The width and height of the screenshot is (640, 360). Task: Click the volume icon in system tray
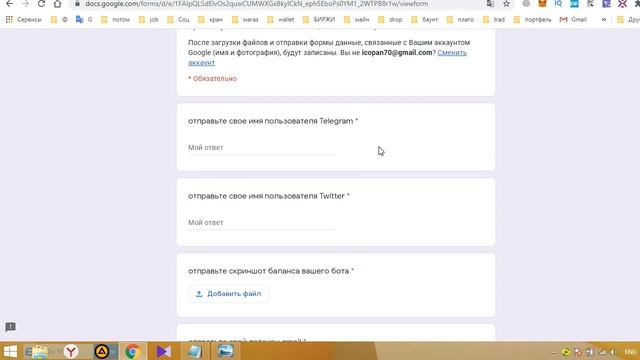point(613,352)
